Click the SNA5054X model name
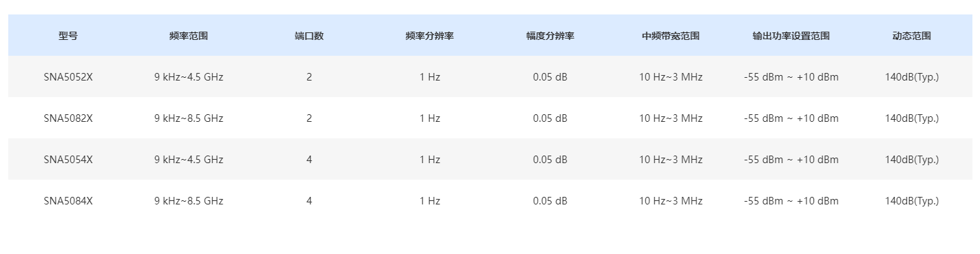This screenshot has height=254, width=980. point(68,160)
